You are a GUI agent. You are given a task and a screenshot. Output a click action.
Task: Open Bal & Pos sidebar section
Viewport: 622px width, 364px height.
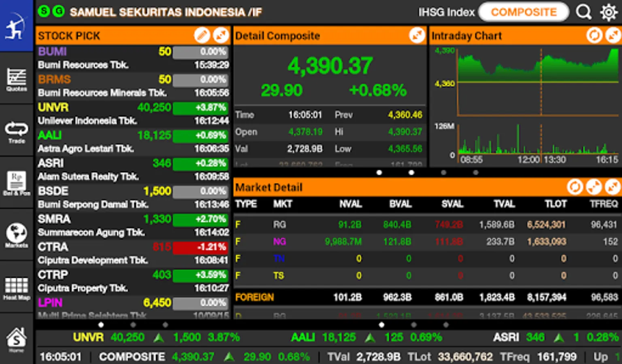(x=16, y=182)
